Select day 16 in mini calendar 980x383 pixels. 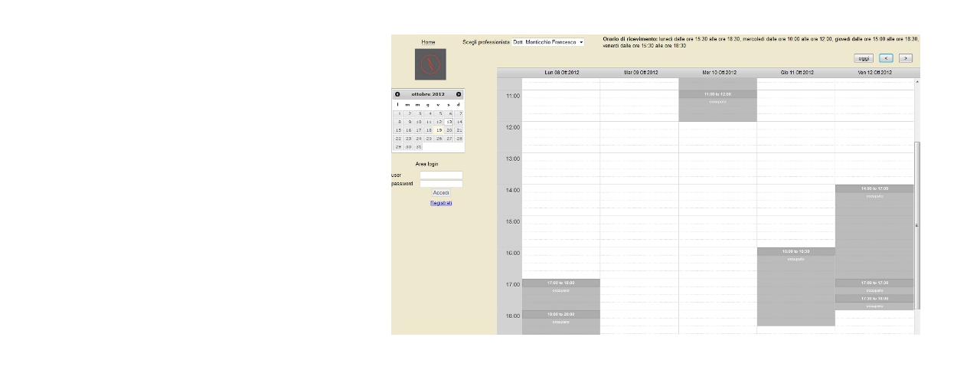point(408,130)
